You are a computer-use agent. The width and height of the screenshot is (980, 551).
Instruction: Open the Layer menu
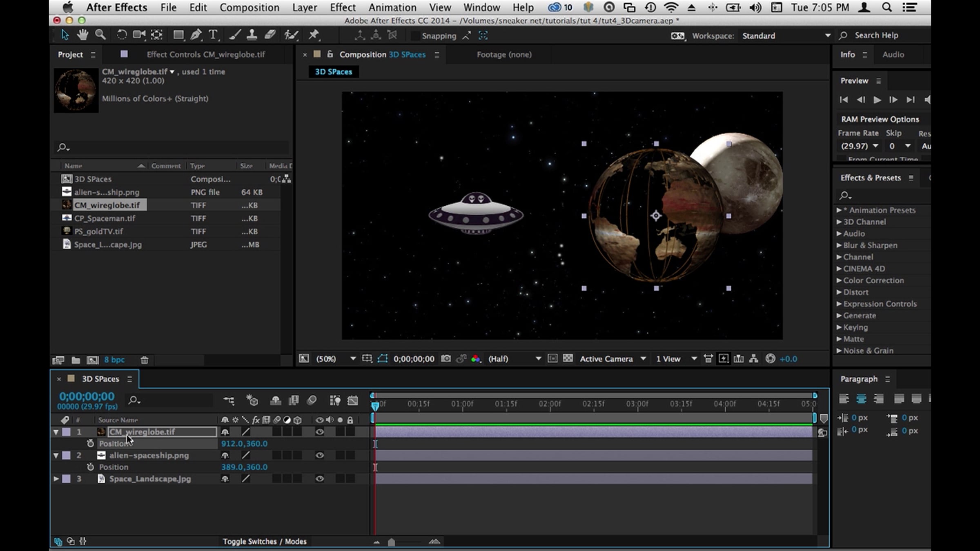305,7
